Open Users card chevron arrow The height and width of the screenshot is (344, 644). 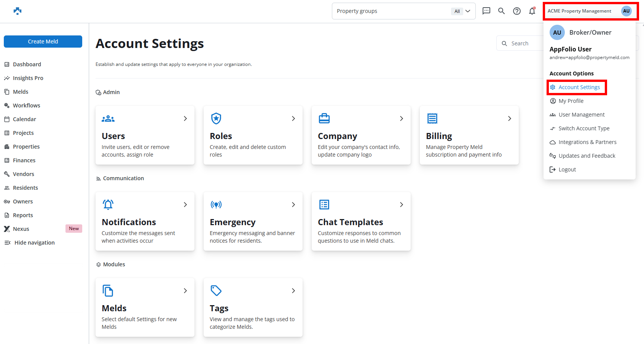(x=185, y=118)
